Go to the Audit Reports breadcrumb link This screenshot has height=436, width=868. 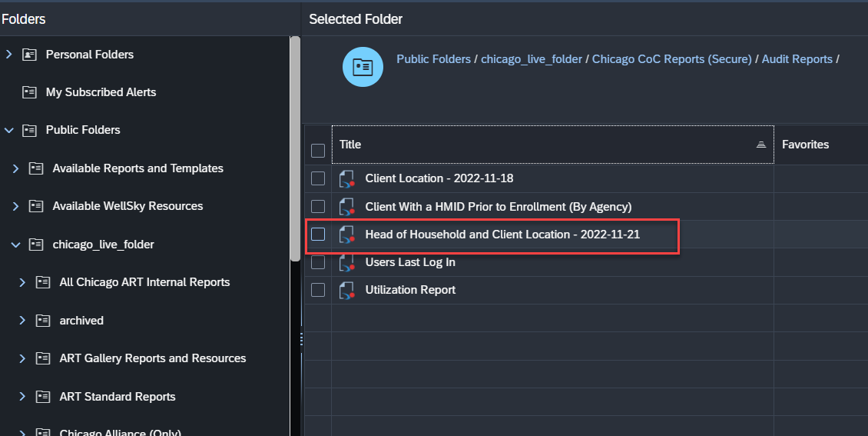(x=797, y=59)
